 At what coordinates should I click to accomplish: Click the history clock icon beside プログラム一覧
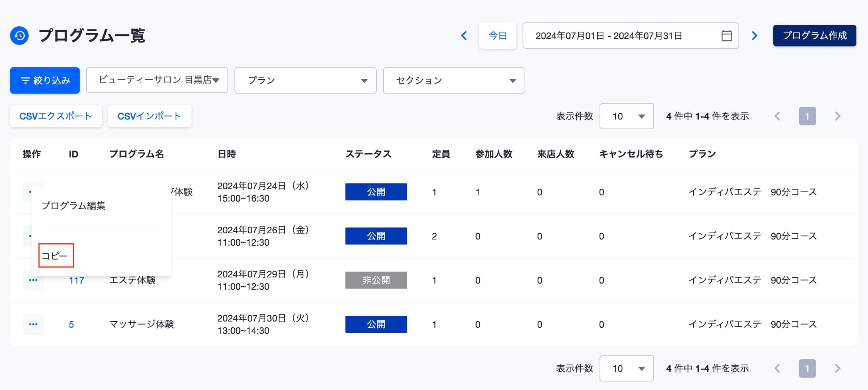(19, 36)
